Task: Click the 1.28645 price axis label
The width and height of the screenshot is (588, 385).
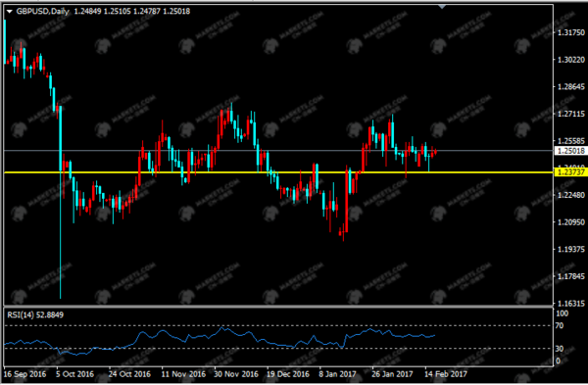Action: click(x=571, y=86)
